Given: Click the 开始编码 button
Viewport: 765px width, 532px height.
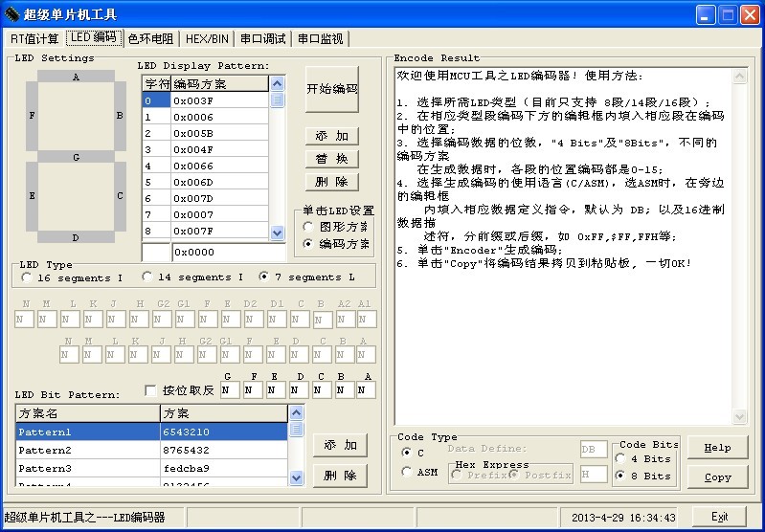Looking at the screenshot, I should [x=332, y=89].
